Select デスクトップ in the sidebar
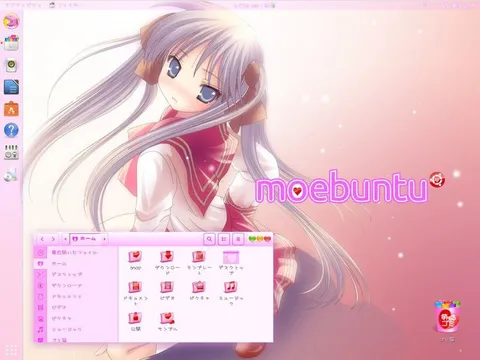This screenshot has height=360, width=480. [x=76, y=275]
